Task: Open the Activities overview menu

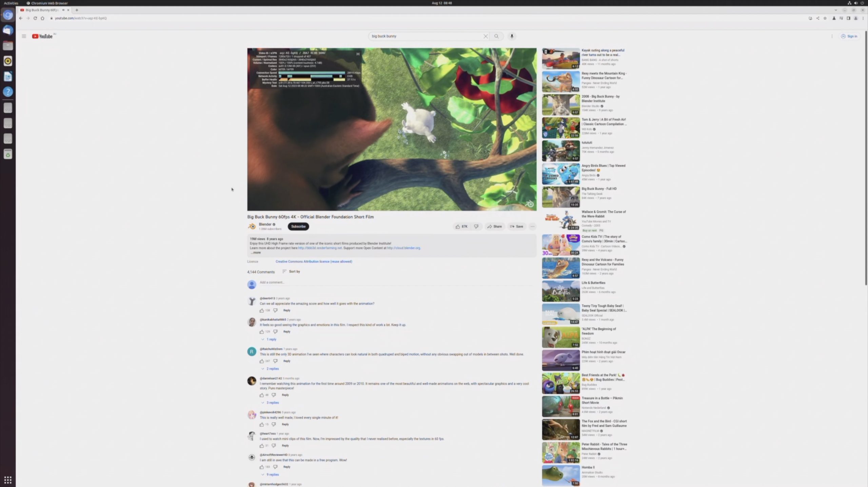Action: (x=11, y=3)
